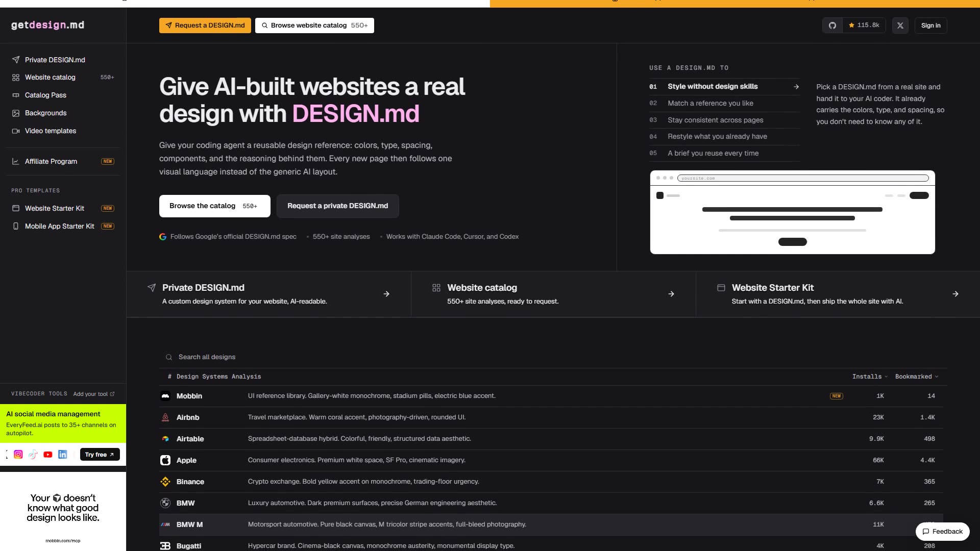Click the arrow on Website catalog card

tap(671, 294)
